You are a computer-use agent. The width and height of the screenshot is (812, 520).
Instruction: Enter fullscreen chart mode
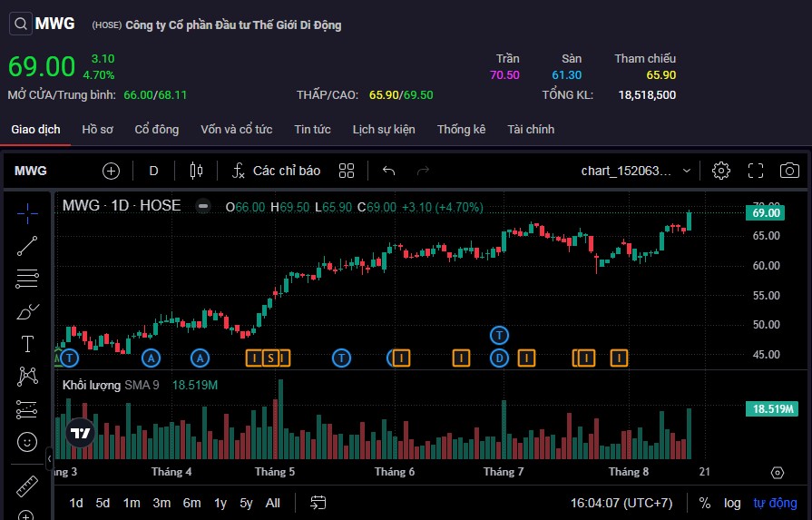[756, 171]
